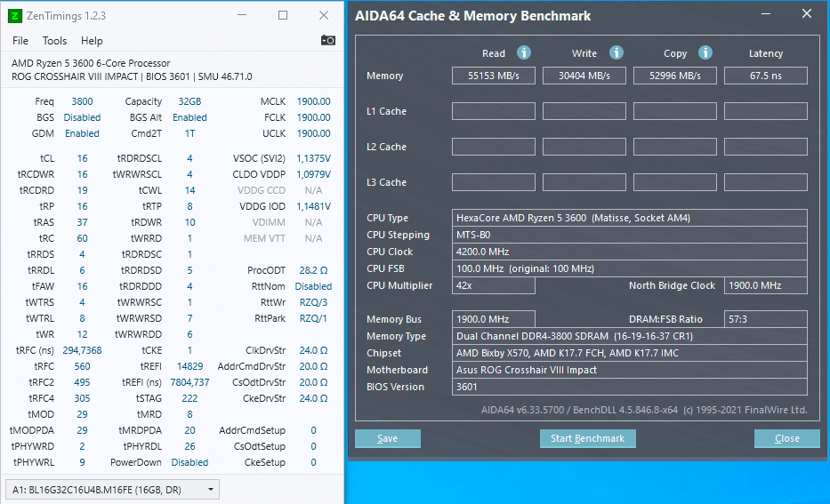The height and width of the screenshot is (504, 830).
Task: Click the UCLK value 1900.00
Action: coord(313,133)
